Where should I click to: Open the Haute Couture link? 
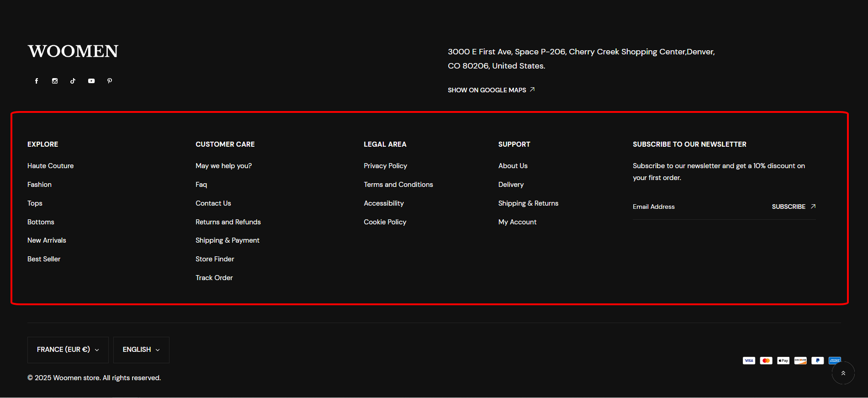click(x=50, y=166)
